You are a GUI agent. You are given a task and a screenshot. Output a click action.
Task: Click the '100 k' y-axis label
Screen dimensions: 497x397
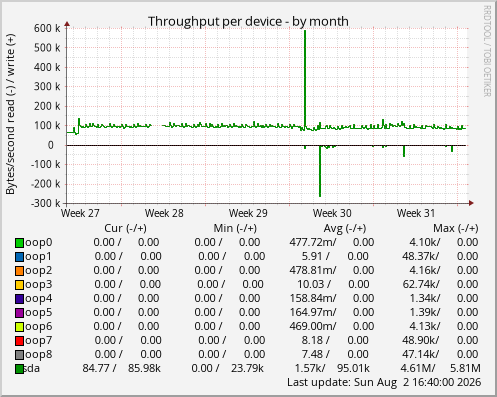click(x=47, y=126)
